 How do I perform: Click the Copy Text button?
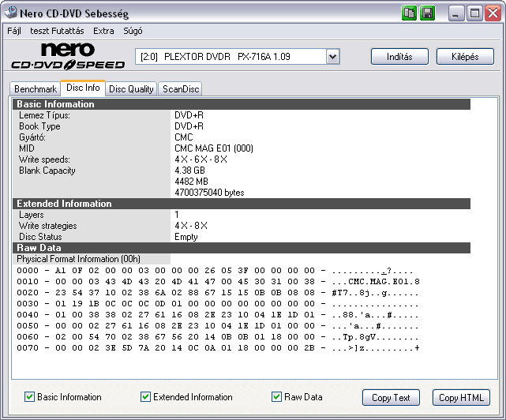[x=391, y=397]
